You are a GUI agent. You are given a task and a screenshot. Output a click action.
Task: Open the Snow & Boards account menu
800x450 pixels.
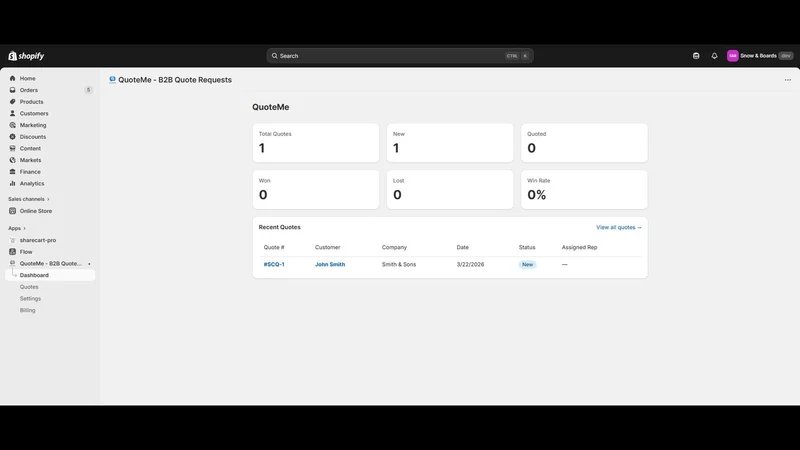(x=760, y=56)
